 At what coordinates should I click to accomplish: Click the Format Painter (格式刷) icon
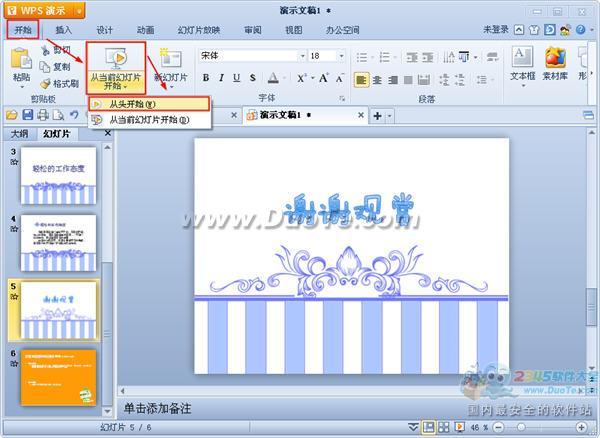click(x=46, y=83)
